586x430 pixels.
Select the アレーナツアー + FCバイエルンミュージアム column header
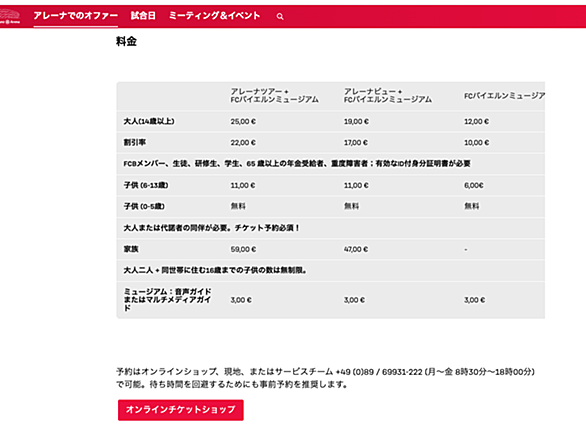click(274, 96)
